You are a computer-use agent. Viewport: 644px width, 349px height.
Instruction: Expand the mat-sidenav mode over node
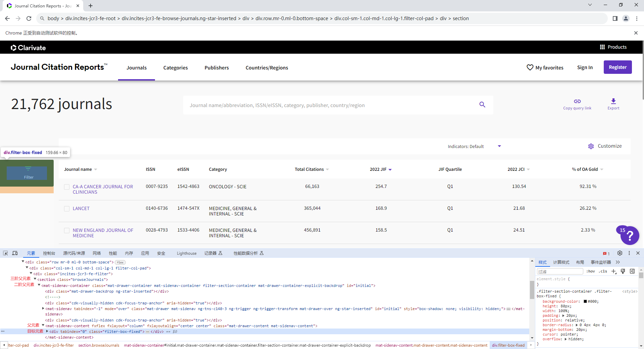pos(43,308)
